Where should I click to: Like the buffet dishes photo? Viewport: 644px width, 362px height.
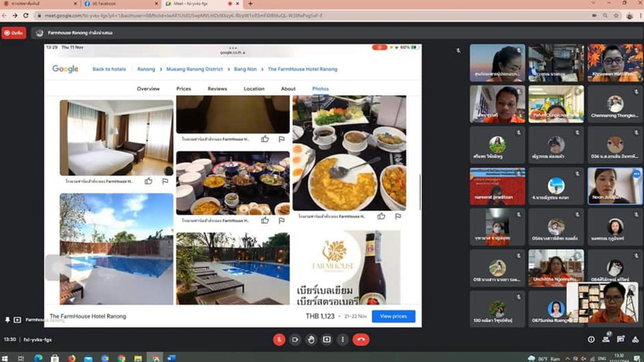point(265,221)
